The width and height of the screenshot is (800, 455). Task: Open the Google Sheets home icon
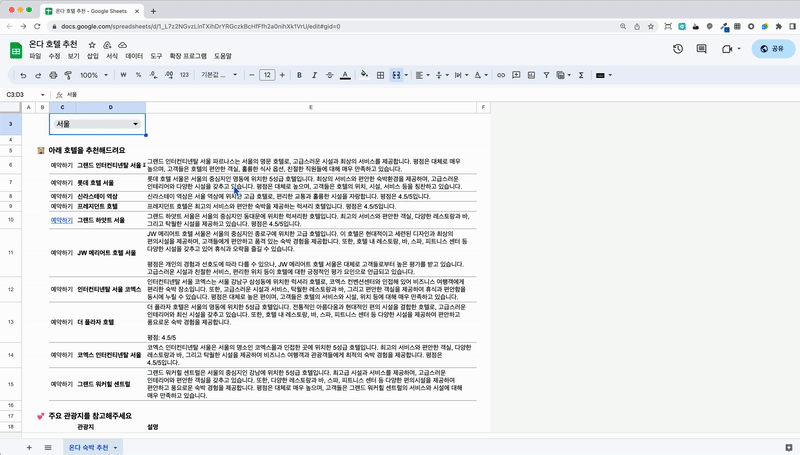coord(16,50)
